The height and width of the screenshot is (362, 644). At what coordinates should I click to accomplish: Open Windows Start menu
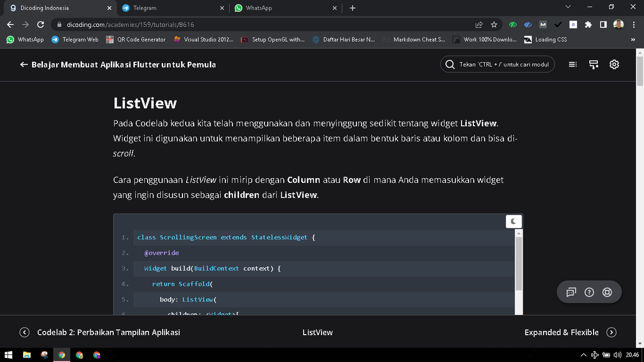click(9, 355)
